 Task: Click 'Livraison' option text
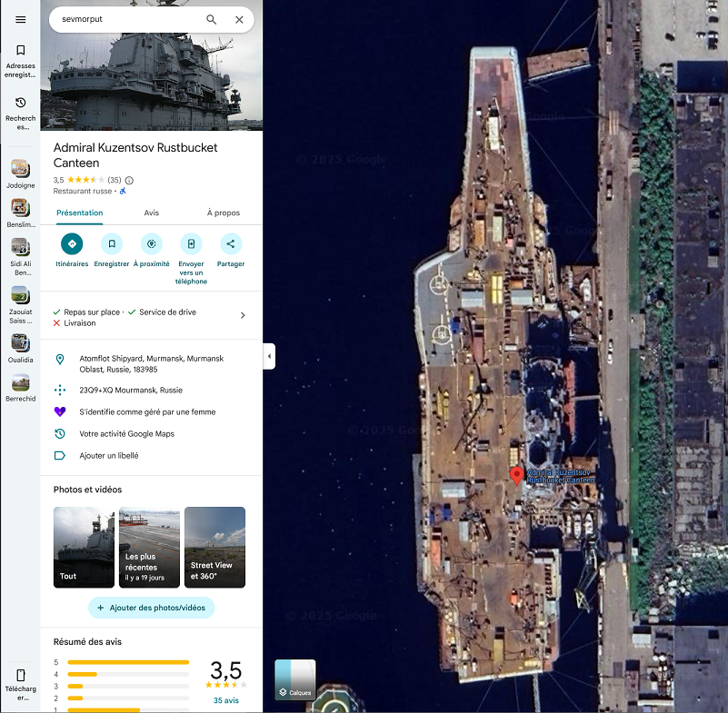(x=80, y=323)
